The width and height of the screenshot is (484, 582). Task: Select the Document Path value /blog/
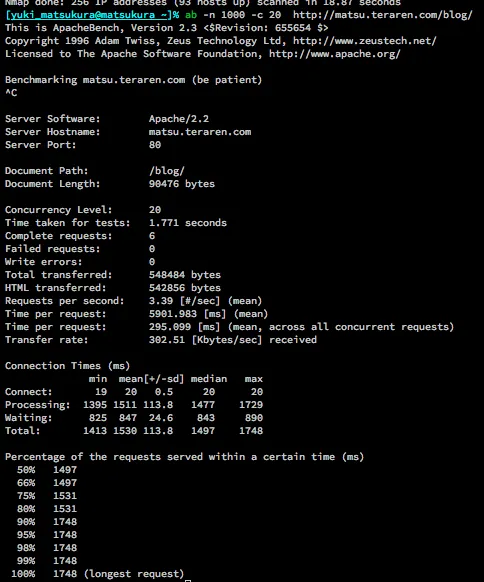pos(167,171)
